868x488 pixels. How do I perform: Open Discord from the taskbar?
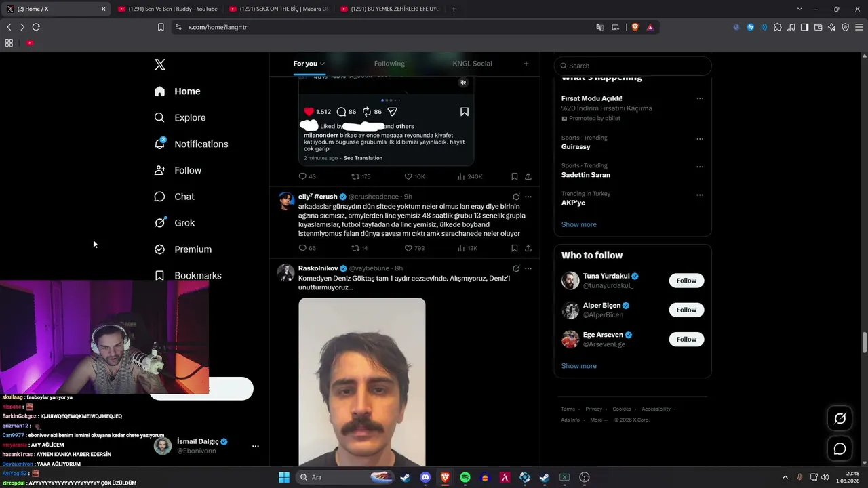click(x=425, y=477)
